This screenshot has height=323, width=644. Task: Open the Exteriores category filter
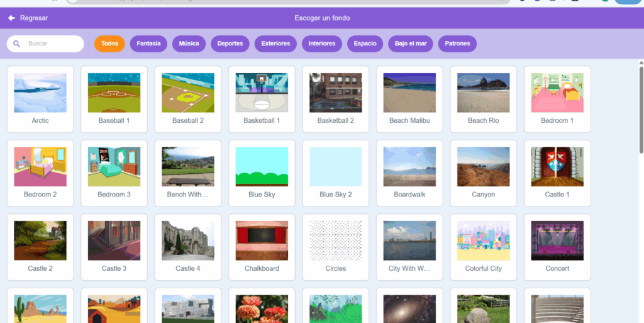275,44
